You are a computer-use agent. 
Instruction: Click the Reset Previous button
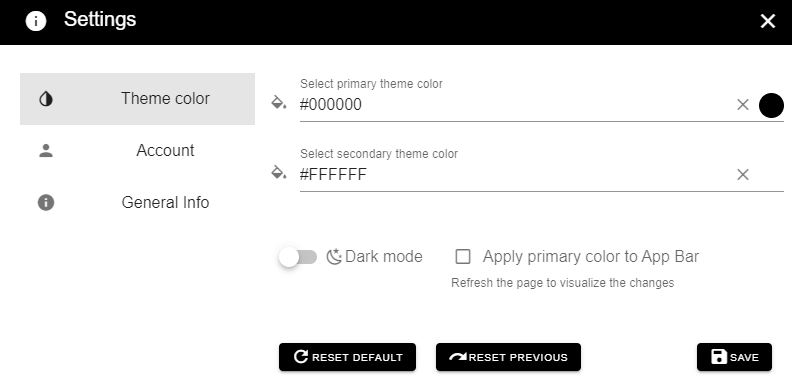(508, 357)
